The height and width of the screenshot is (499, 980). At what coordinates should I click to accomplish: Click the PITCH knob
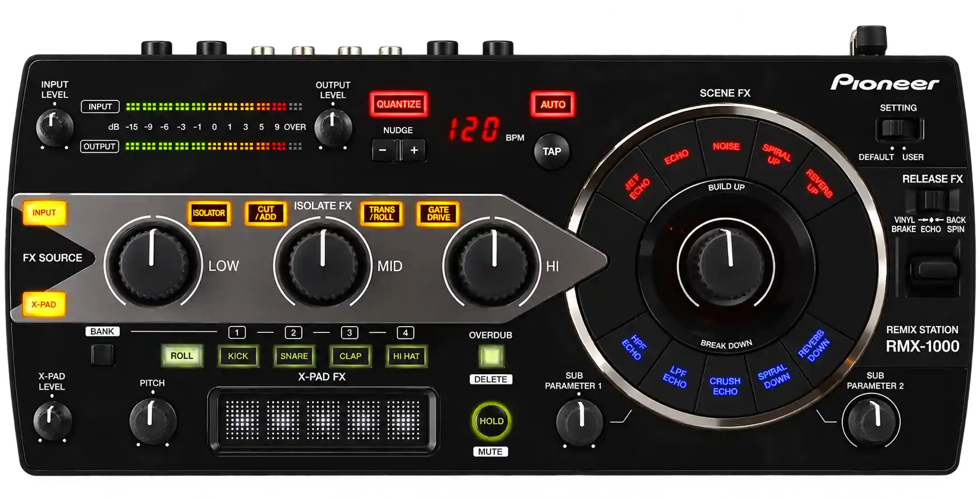pos(152,421)
